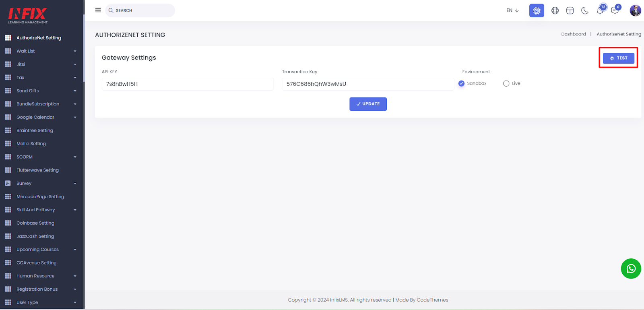Expand the Wait List submenu arrow
Viewport: 644px width, 310px height.
point(75,51)
